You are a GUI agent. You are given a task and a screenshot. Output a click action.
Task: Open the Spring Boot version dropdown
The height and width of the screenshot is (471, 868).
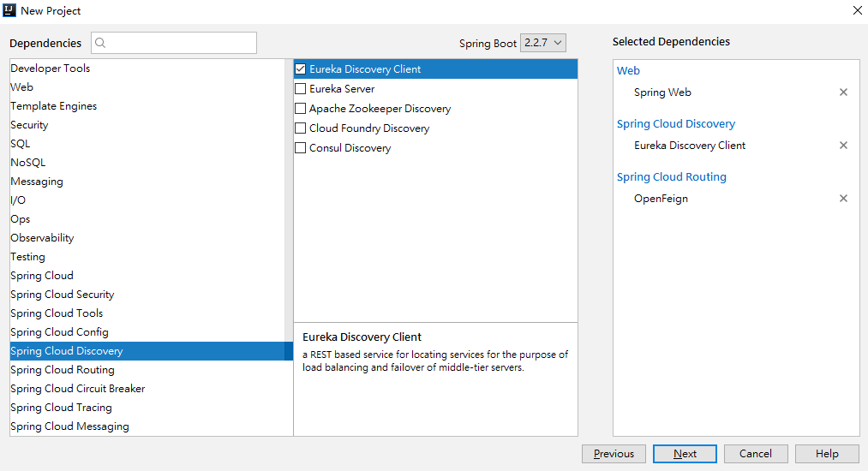click(x=543, y=43)
